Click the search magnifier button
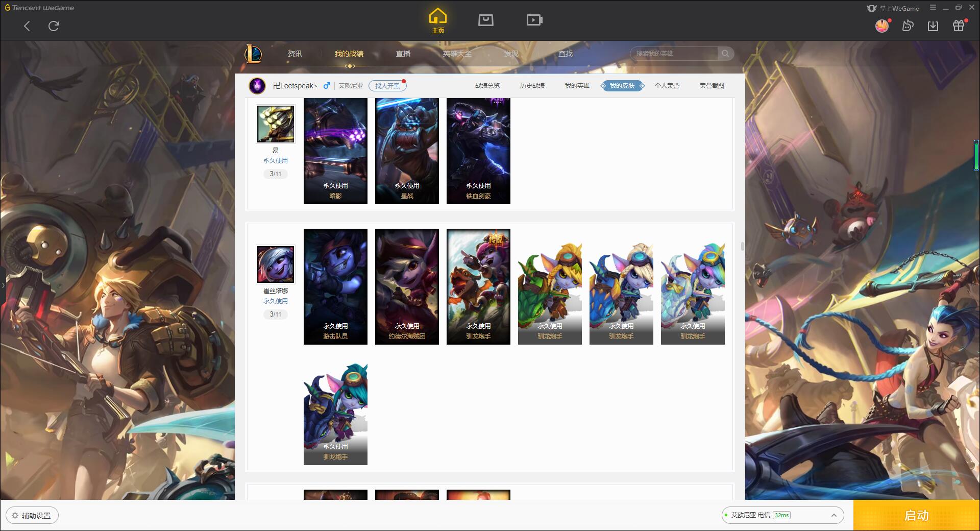 [725, 54]
